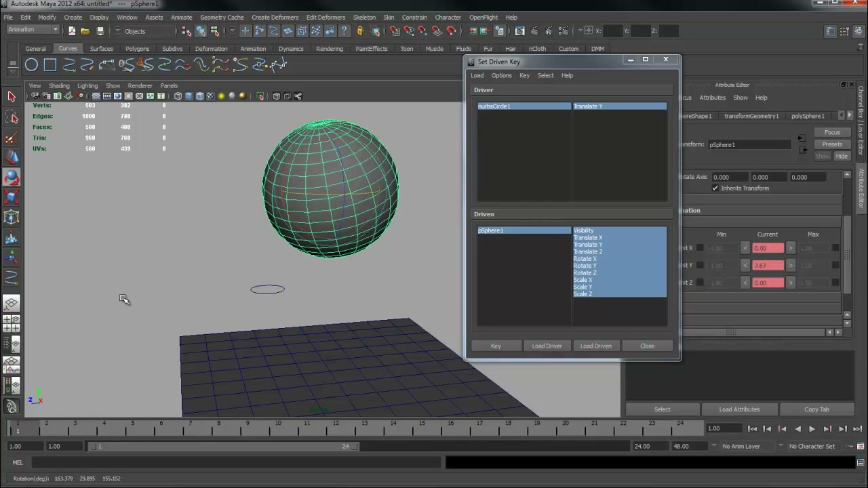Open the Skeleton menu
The width and height of the screenshot is (868, 488).
point(364,17)
